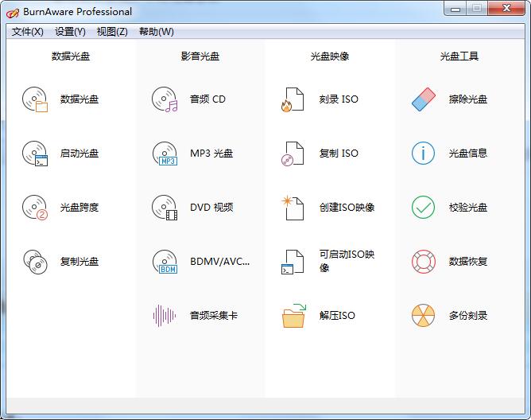Click the 擦除光盘 eraser icon
This screenshot has width=531, height=420.
click(424, 99)
